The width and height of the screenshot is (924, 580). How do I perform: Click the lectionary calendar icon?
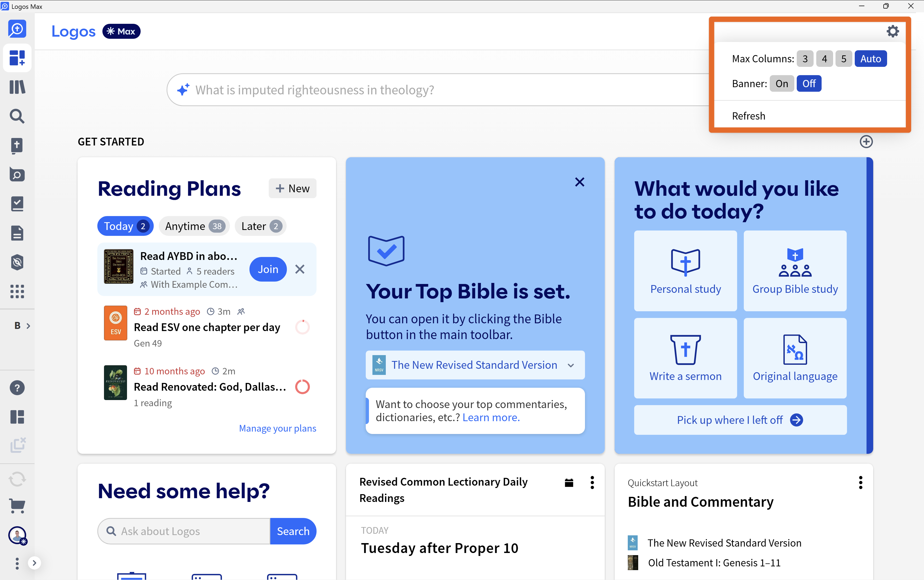pos(569,483)
